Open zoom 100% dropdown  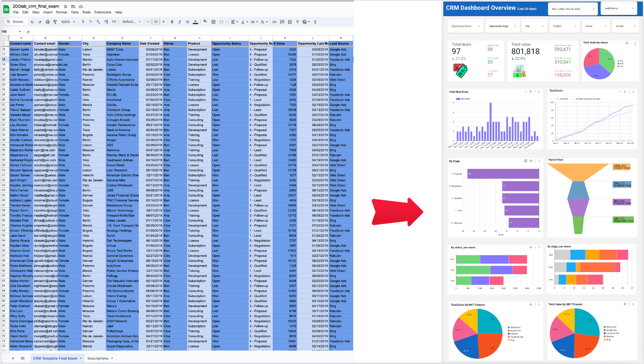(68, 22)
